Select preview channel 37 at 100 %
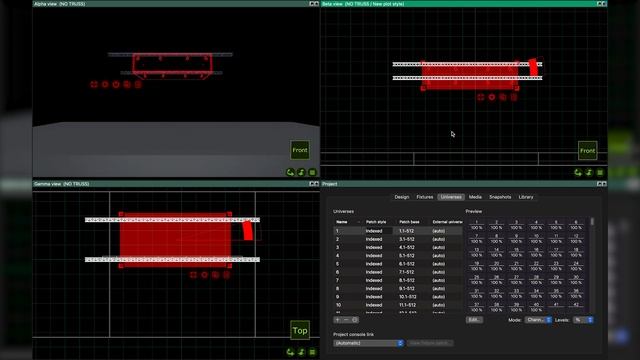The image size is (640, 360). [476, 307]
